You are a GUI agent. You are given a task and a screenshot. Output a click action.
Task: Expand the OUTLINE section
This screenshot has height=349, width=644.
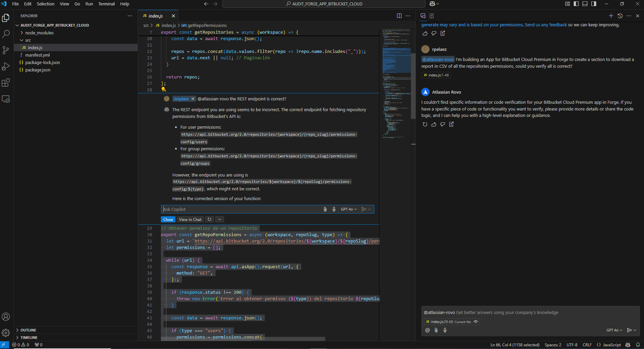pyautogui.click(x=28, y=330)
